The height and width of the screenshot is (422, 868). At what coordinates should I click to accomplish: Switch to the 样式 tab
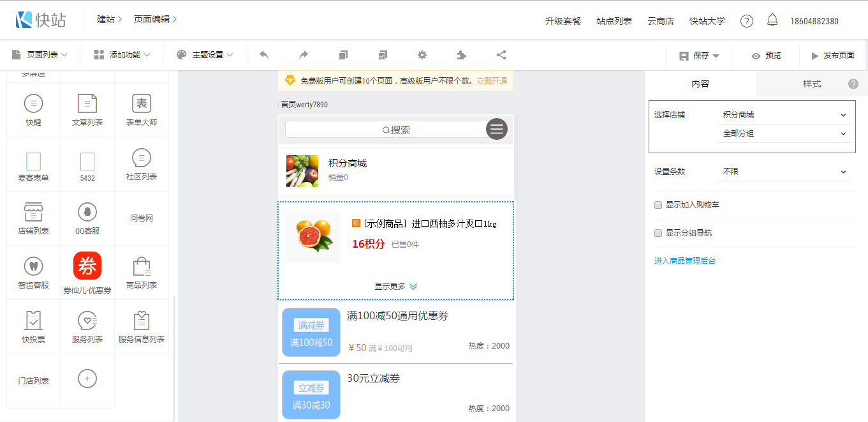pyautogui.click(x=811, y=84)
